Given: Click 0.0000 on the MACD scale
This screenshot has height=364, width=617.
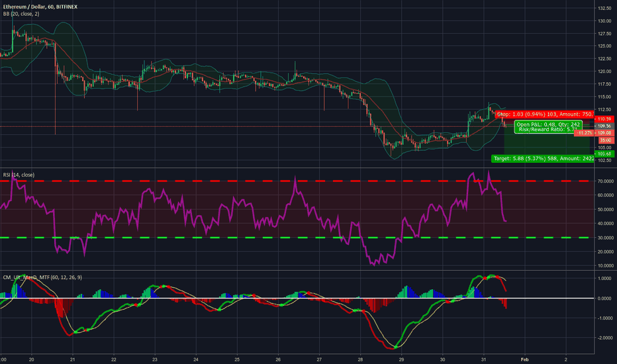Looking at the screenshot, I should tap(604, 298).
